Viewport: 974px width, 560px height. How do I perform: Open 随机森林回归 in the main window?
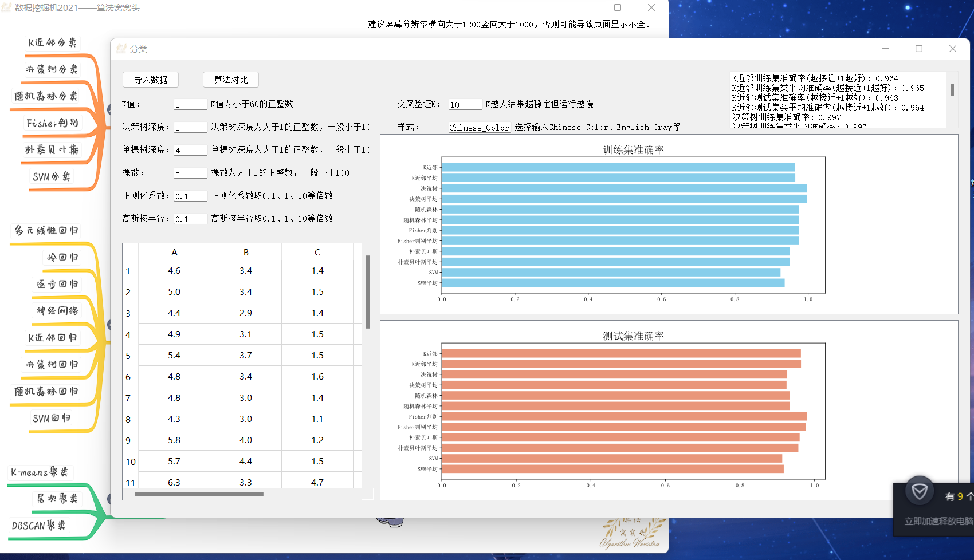click(46, 391)
